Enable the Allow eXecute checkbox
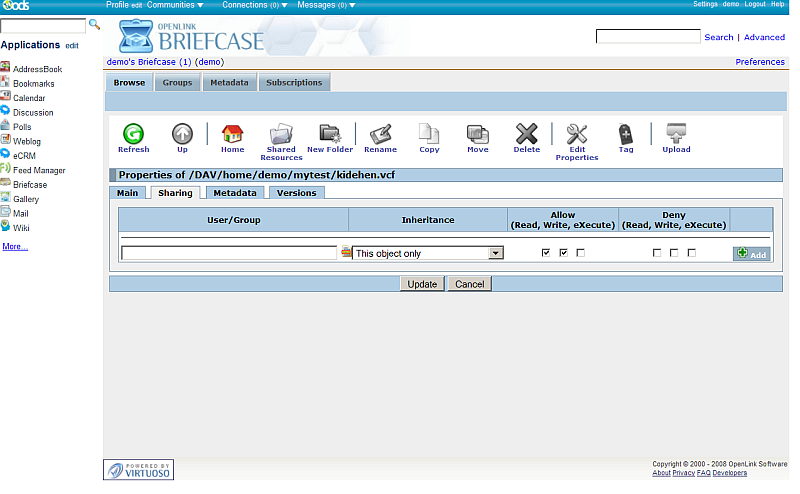 coord(580,253)
